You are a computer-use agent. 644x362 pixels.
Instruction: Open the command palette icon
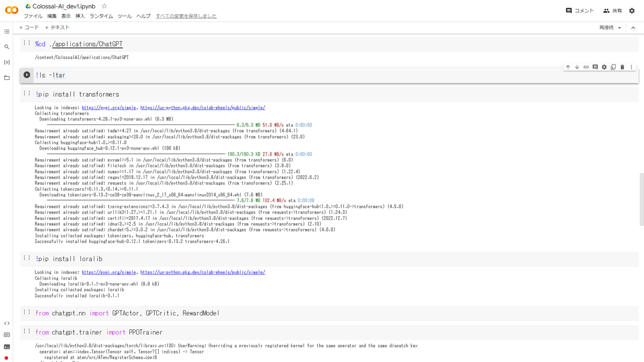pos(6,335)
